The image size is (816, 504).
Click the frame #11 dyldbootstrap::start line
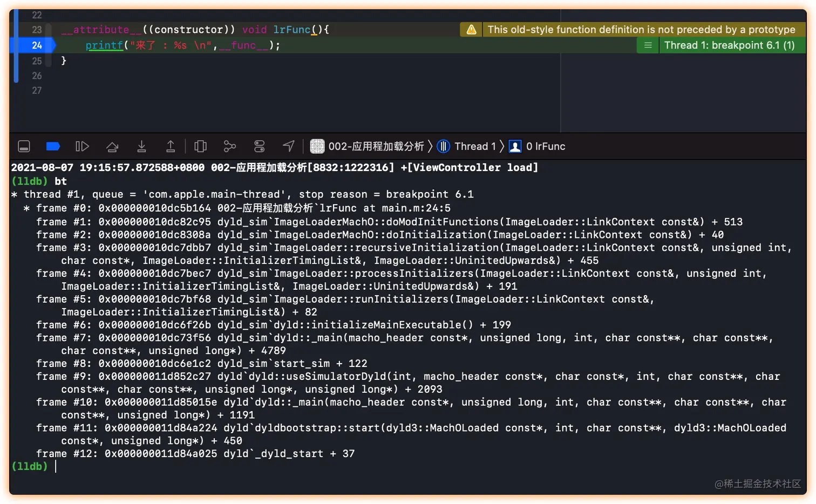pos(411,434)
